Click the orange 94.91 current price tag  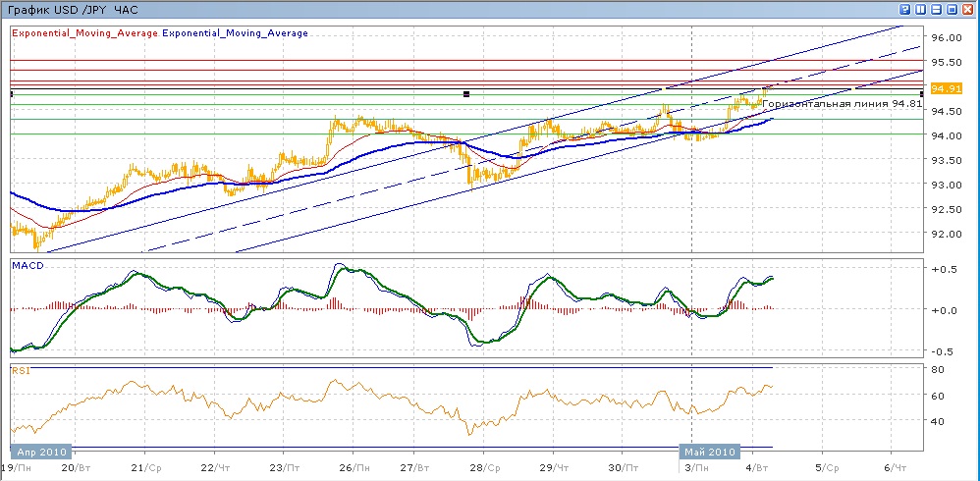[947, 88]
